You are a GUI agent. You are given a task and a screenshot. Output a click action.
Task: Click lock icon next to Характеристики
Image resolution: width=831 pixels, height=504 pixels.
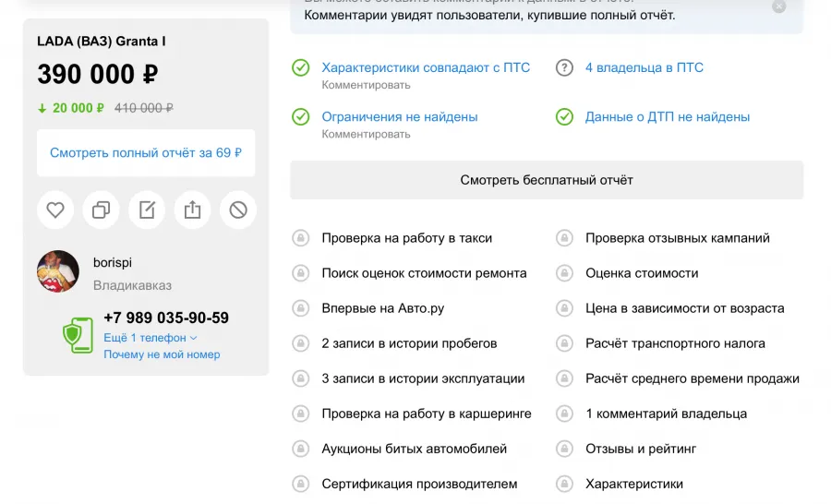[x=564, y=484]
